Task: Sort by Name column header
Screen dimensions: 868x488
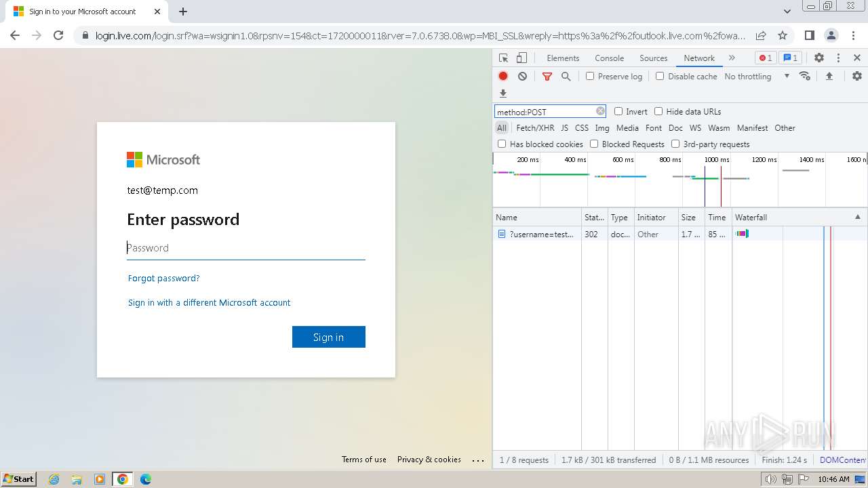Action: pos(537,217)
